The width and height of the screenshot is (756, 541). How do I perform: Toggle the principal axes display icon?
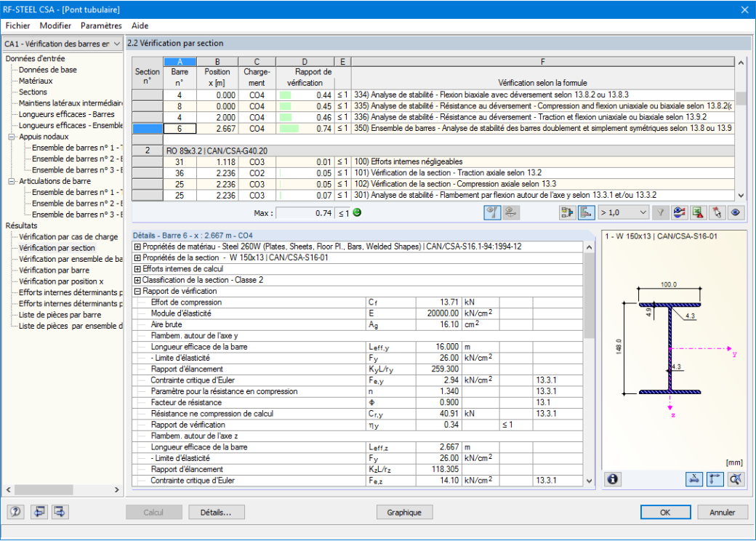tap(715, 479)
